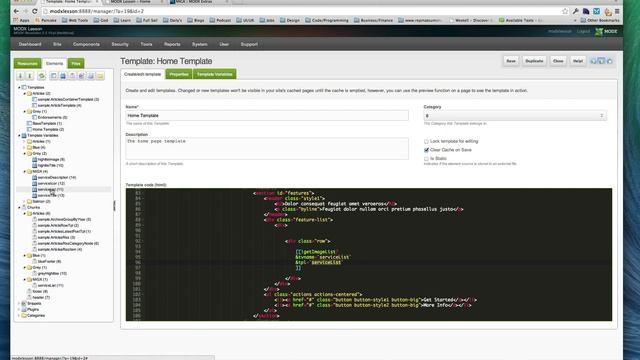The height and width of the screenshot is (360, 640).
Task: Refresh the element tree
Action: [42, 76]
